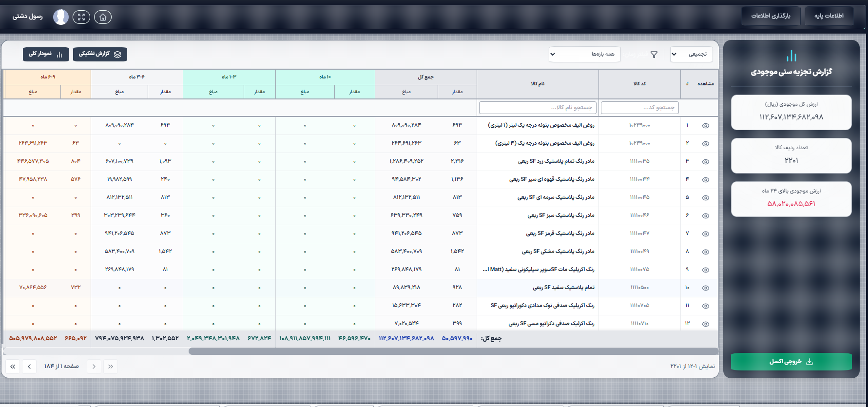Image resolution: width=868 pixels, height=407 pixels.
Task: Click the گزارش تجزیه سنی موجودی title
Action: point(791,72)
